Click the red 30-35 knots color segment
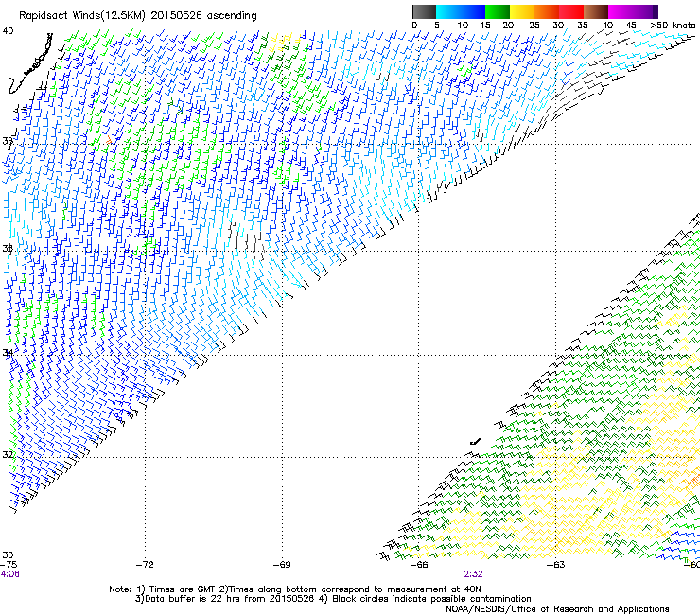The height and width of the screenshot is (615, 700). pyautogui.click(x=571, y=11)
